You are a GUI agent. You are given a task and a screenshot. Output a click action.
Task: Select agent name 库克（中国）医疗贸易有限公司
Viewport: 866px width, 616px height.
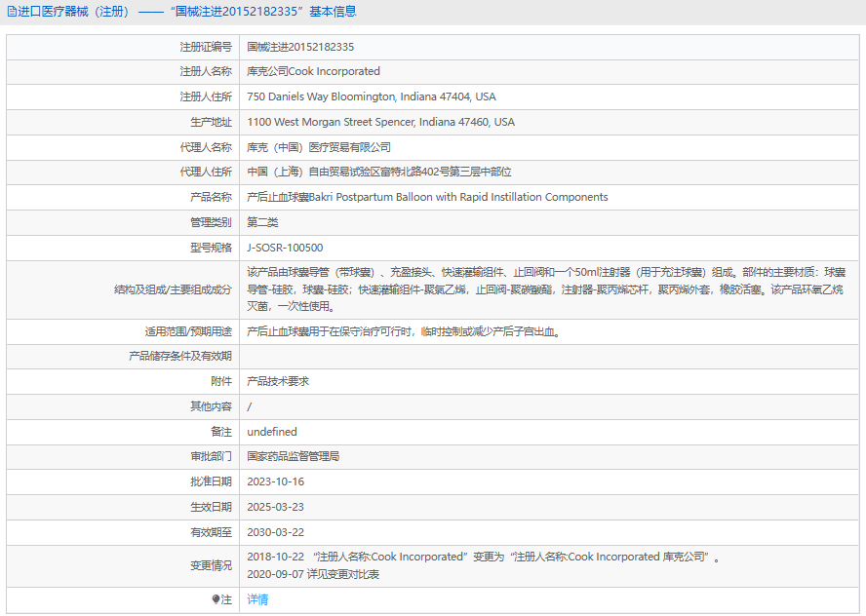point(319,147)
